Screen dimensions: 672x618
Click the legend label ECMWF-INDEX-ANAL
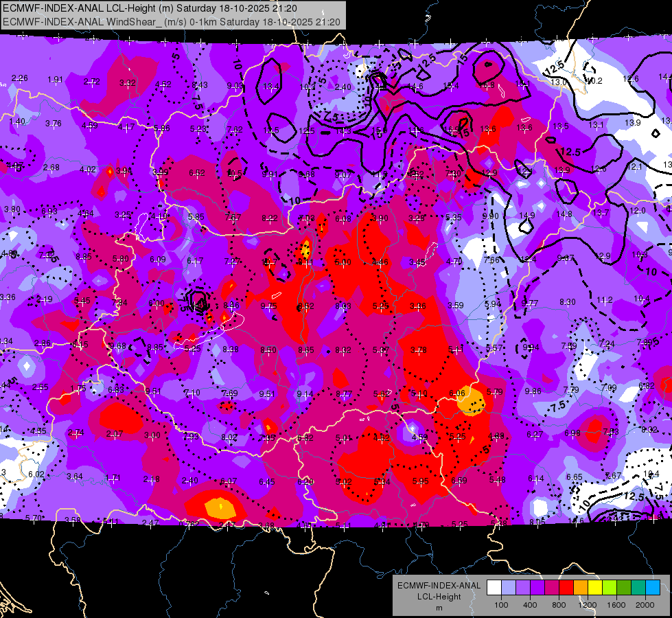439,586
